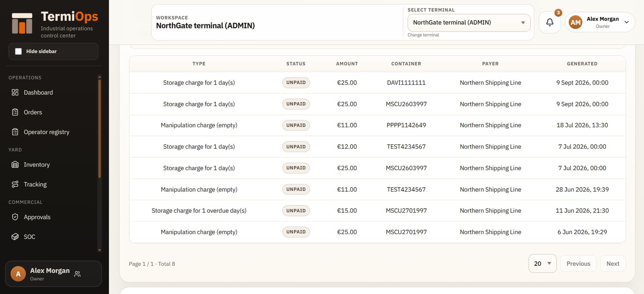Click the 18 Jul 2026, 13:30 date
Screen dimensions: 644x294
[x=582, y=125]
